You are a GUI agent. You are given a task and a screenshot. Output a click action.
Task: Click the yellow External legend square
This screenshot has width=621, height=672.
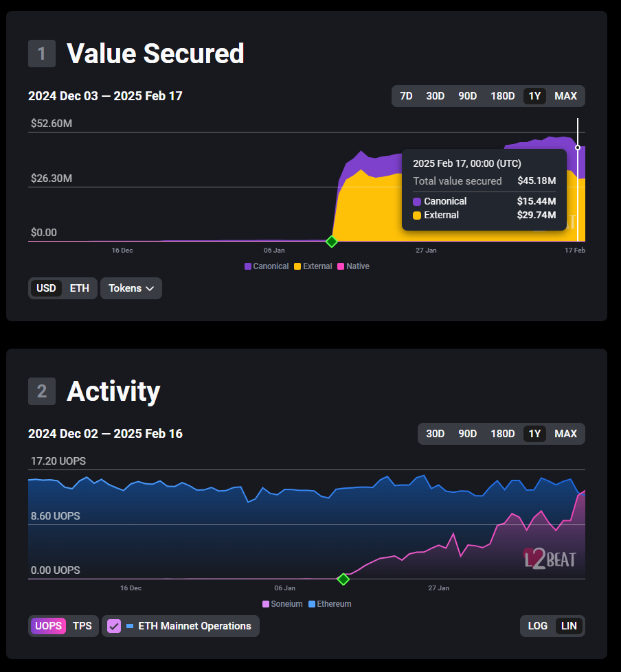[297, 266]
